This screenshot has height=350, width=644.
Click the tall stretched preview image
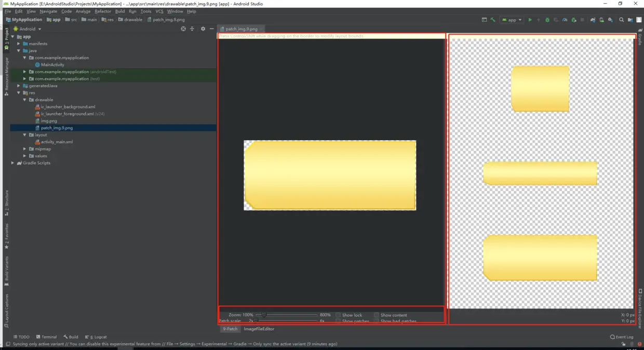540,88
